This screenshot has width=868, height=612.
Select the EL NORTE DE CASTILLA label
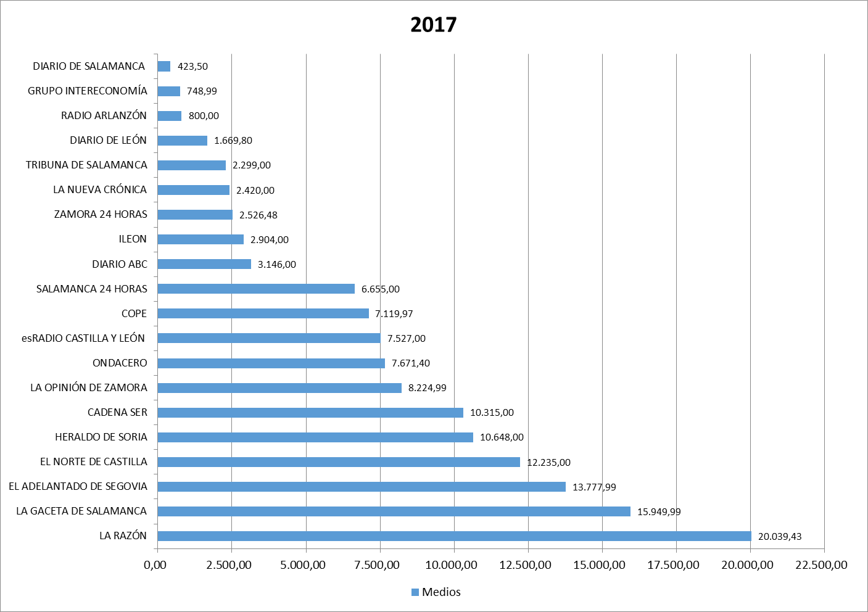click(x=94, y=461)
